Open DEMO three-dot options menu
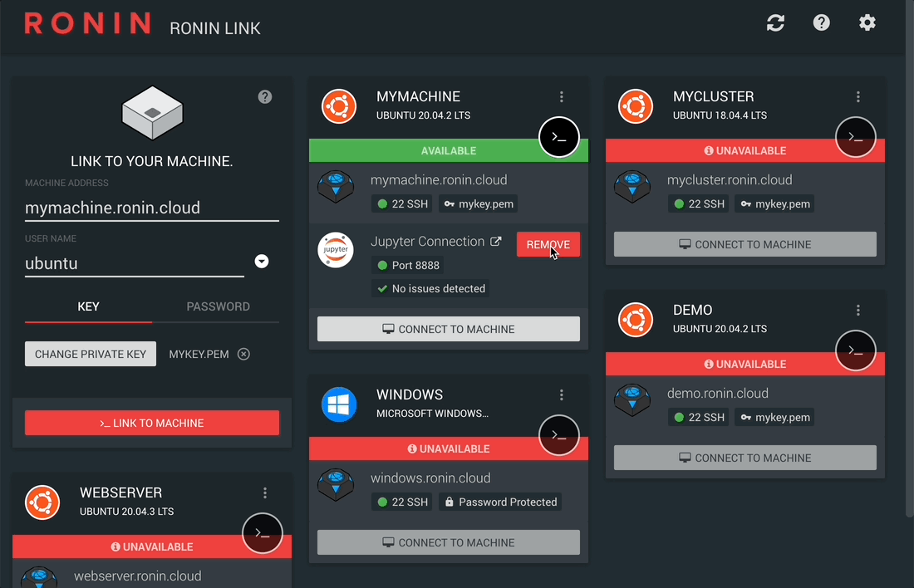Screen dimensions: 914x588 [x=858, y=310]
